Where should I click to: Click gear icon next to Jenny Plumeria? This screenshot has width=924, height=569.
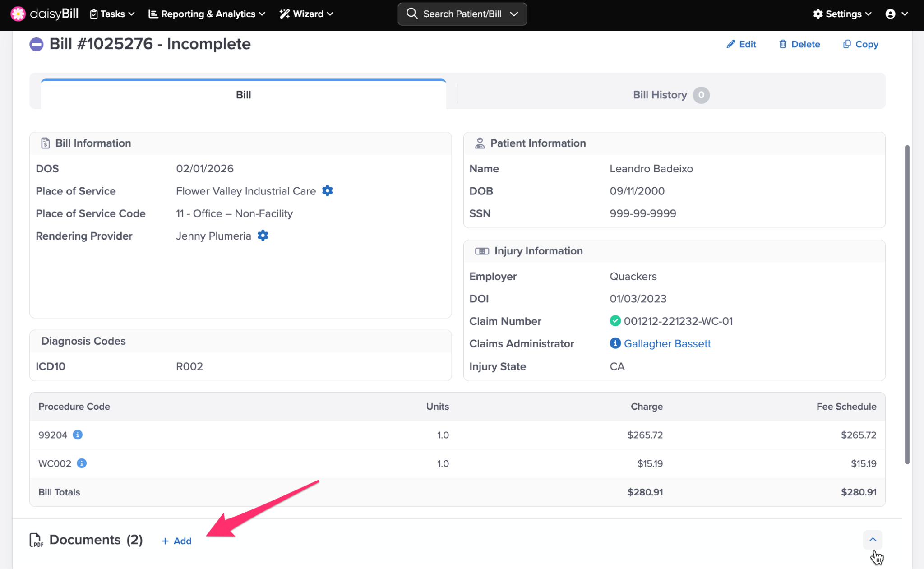263,236
